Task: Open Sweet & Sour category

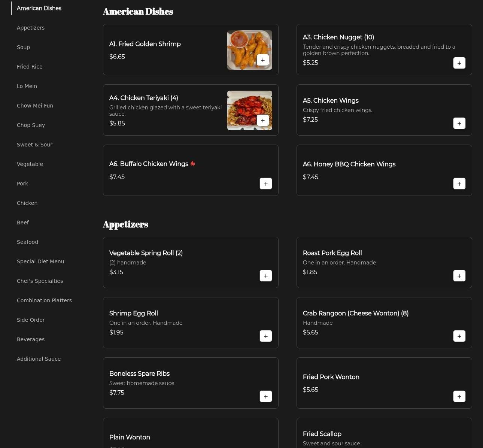Action: pyautogui.click(x=34, y=145)
